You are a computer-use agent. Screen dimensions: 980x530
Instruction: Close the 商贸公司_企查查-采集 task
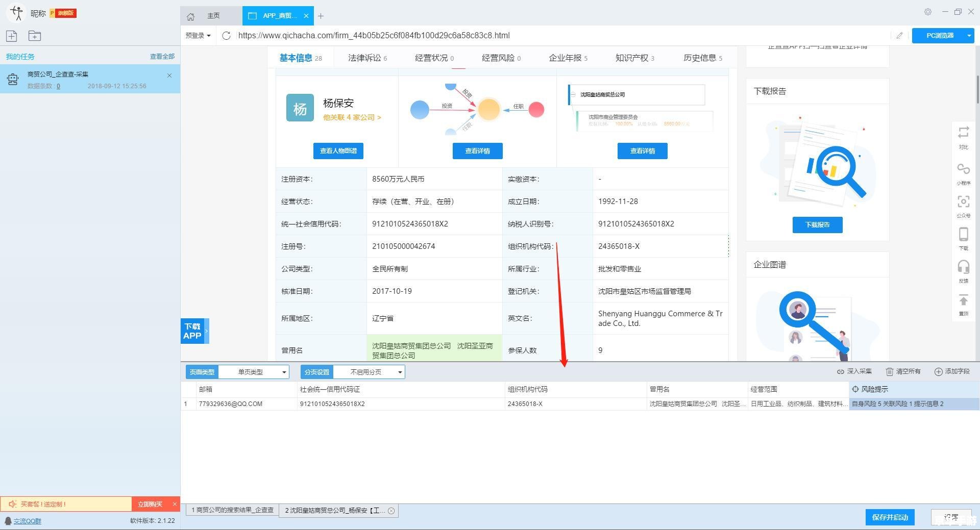click(x=169, y=75)
